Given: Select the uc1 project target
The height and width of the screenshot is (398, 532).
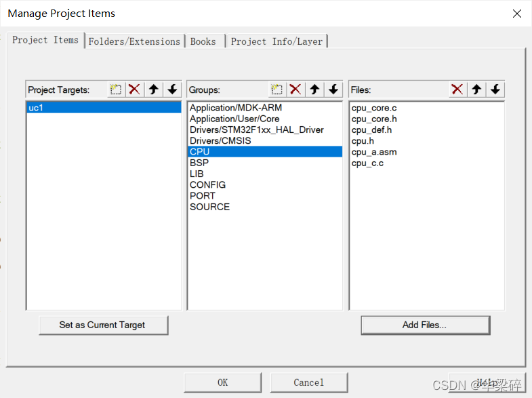Looking at the screenshot, I should [104, 108].
